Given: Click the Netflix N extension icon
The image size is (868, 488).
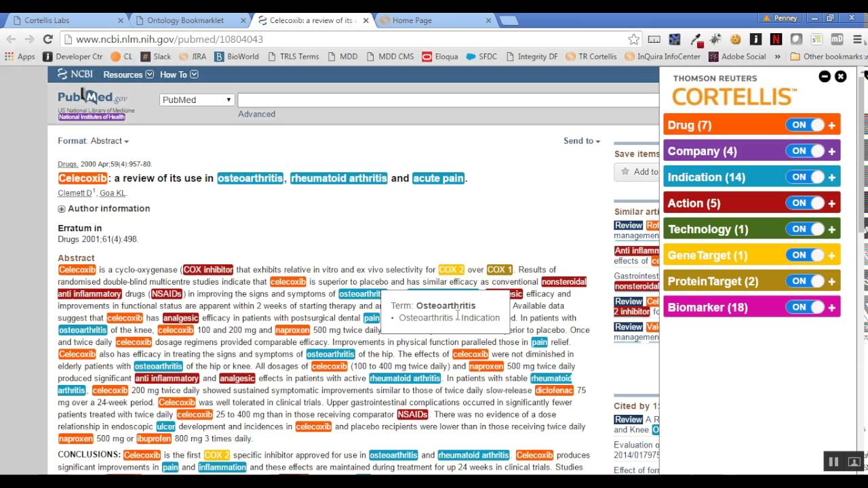Looking at the screenshot, I should pos(776,39).
